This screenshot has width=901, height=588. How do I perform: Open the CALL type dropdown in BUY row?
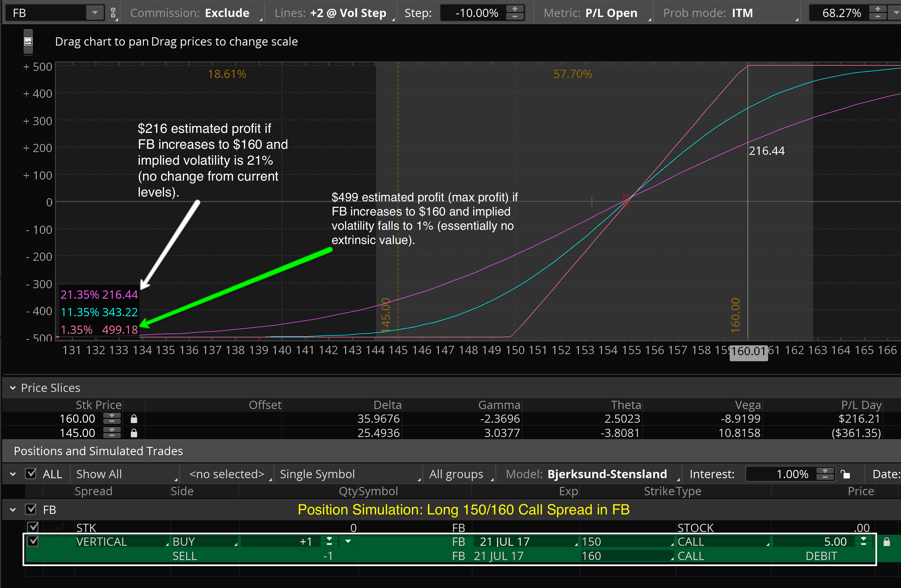(723, 542)
